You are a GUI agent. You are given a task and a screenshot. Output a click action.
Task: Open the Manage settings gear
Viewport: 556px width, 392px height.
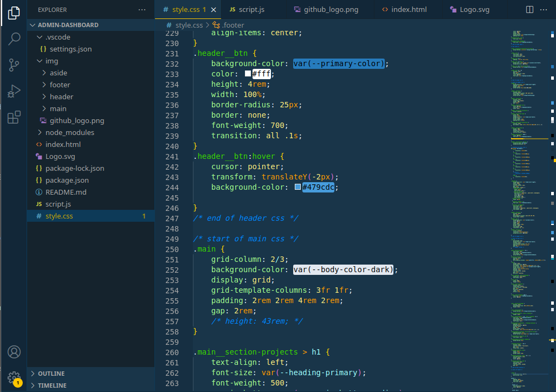[14, 377]
